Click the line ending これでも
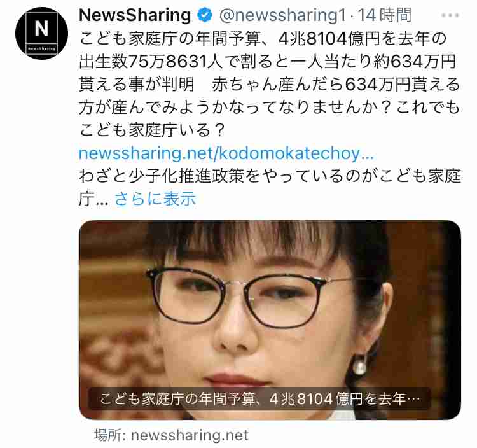The height and width of the screenshot is (448, 477). [269, 107]
